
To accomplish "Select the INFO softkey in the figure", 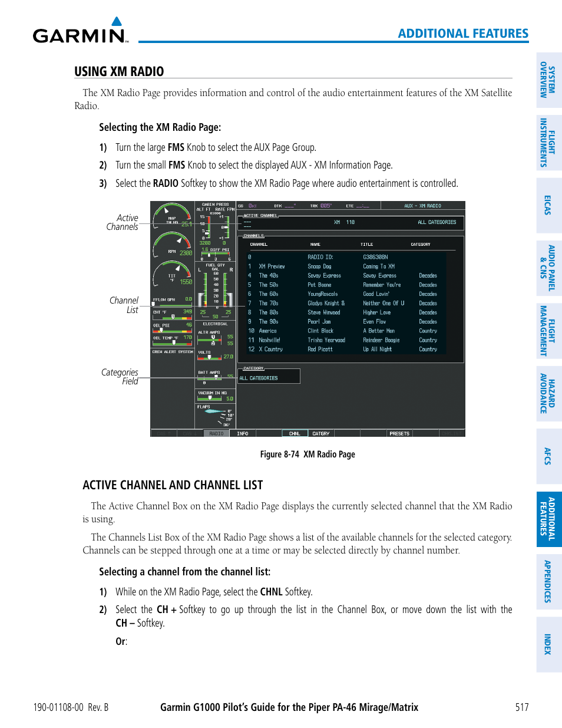I will click(243, 433).
